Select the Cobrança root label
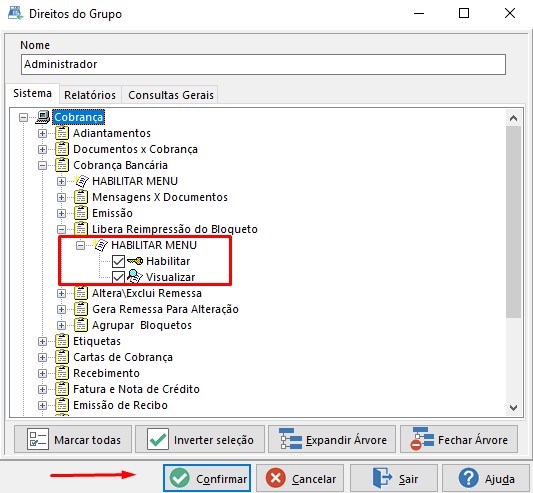The height and width of the screenshot is (493, 533). click(x=79, y=117)
